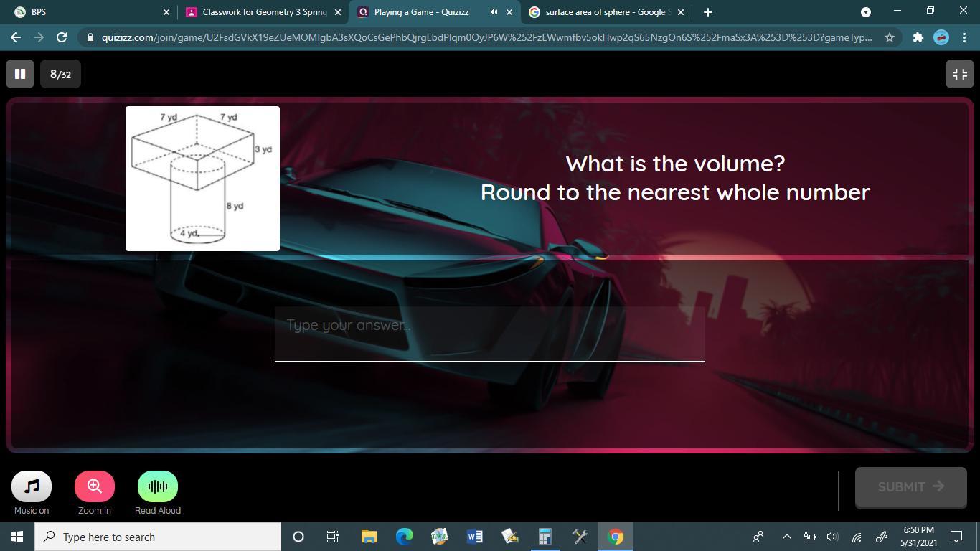Open the volume control in tray
Viewport: 980px width, 551px height.
[832, 537]
